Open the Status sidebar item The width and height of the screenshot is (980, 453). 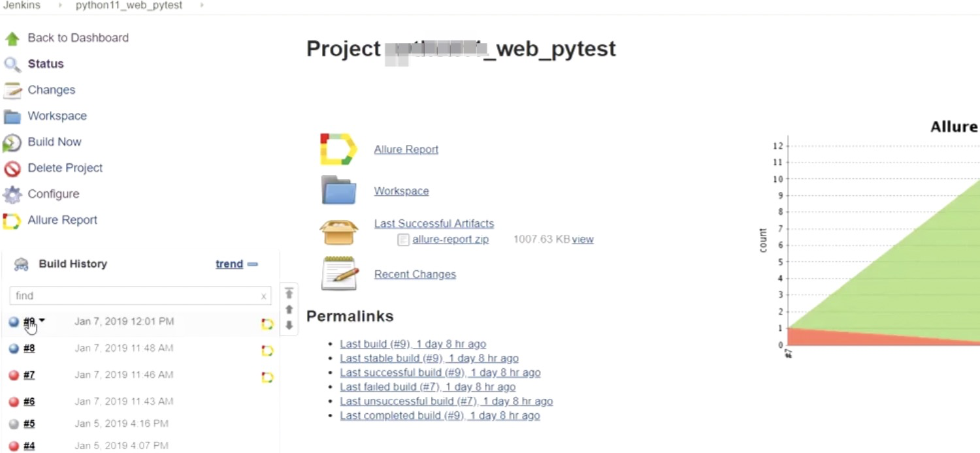45,64
